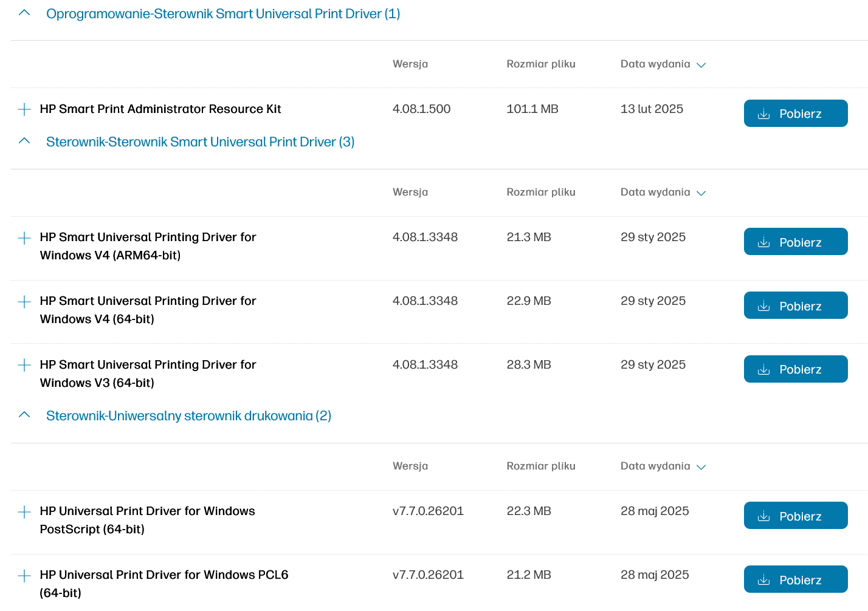Click HP Universal Print Driver PostScript name
868x611 pixels.
[x=148, y=520]
